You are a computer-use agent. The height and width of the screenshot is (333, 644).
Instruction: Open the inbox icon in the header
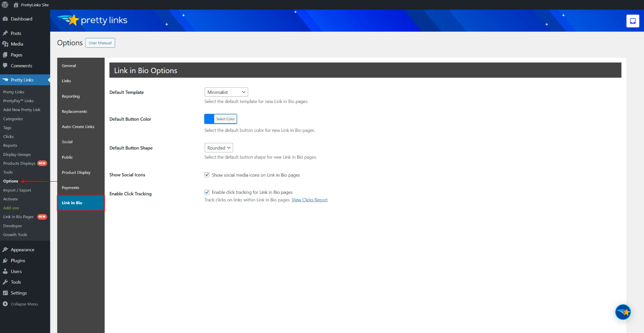point(633,21)
